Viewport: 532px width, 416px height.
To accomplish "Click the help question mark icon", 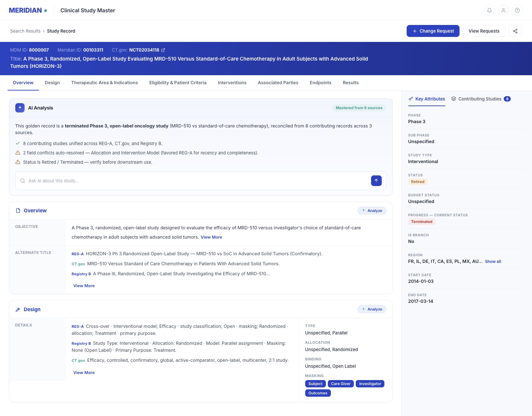I will (x=517, y=10).
